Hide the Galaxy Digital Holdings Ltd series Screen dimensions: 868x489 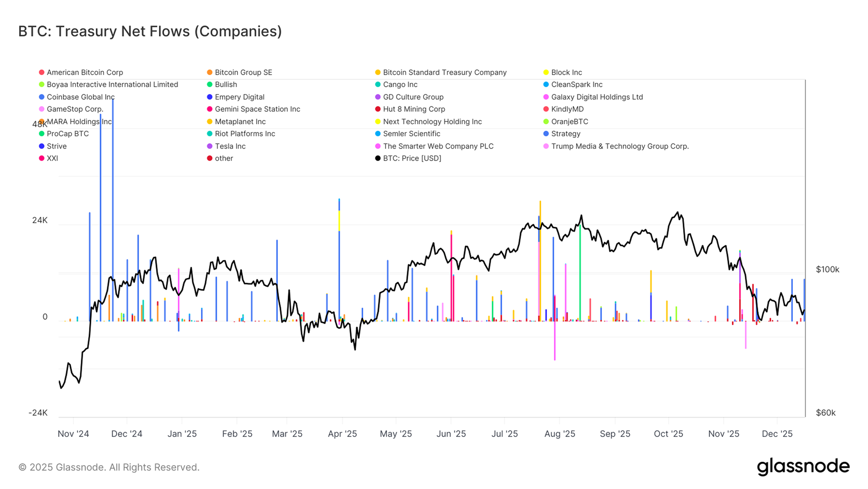[597, 97]
